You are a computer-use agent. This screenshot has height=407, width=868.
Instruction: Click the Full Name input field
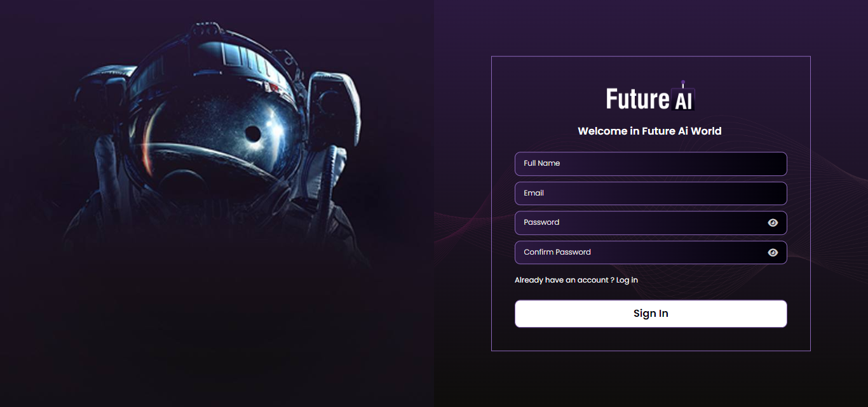(x=650, y=163)
